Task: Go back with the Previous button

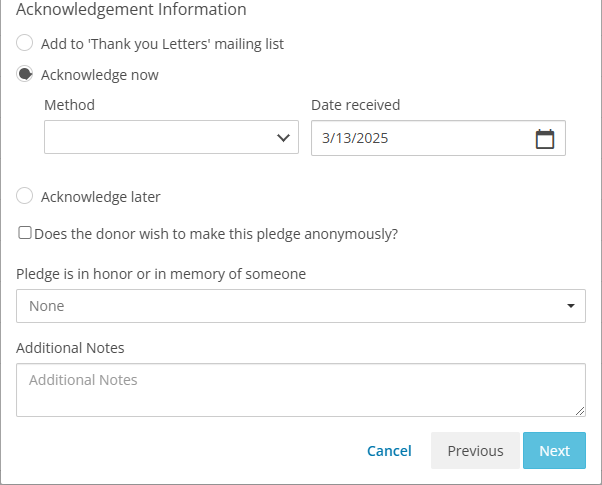Action: (x=475, y=450)
